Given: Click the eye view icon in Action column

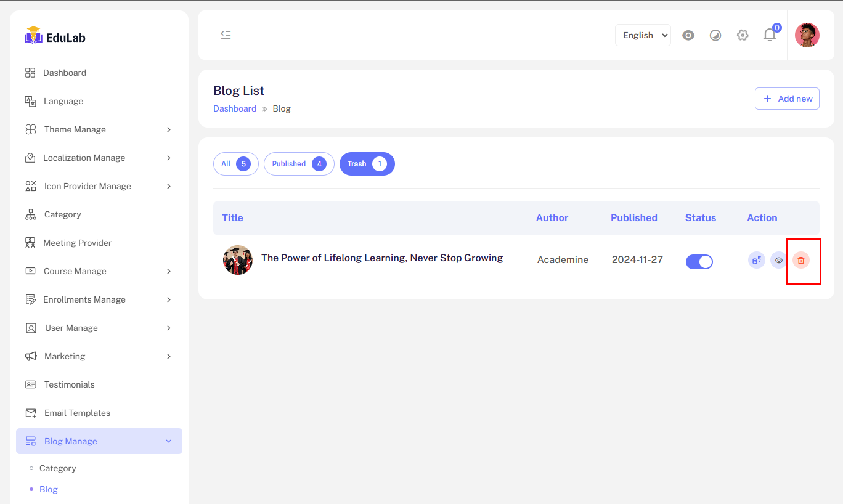Looking at the screenshot, I should point(779,260).
